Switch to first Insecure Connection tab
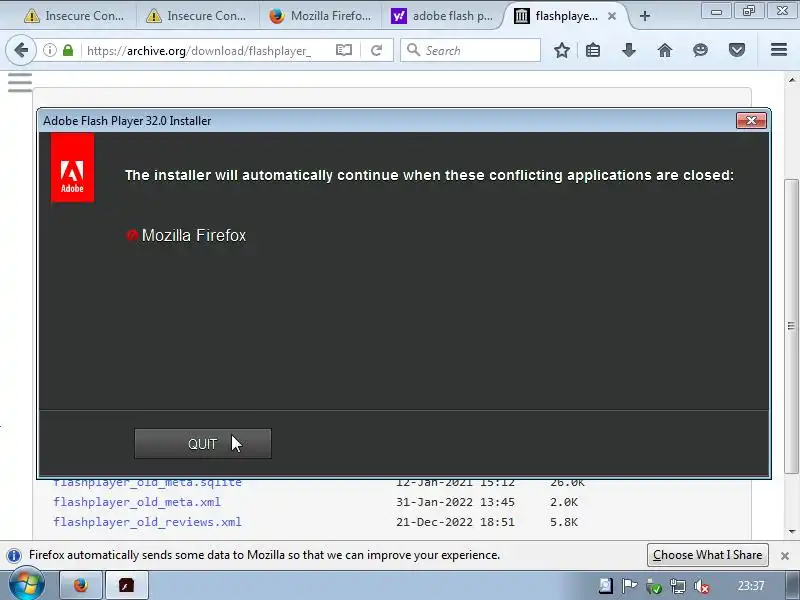This screenshot has height=600, width=800. click(74, 16)
